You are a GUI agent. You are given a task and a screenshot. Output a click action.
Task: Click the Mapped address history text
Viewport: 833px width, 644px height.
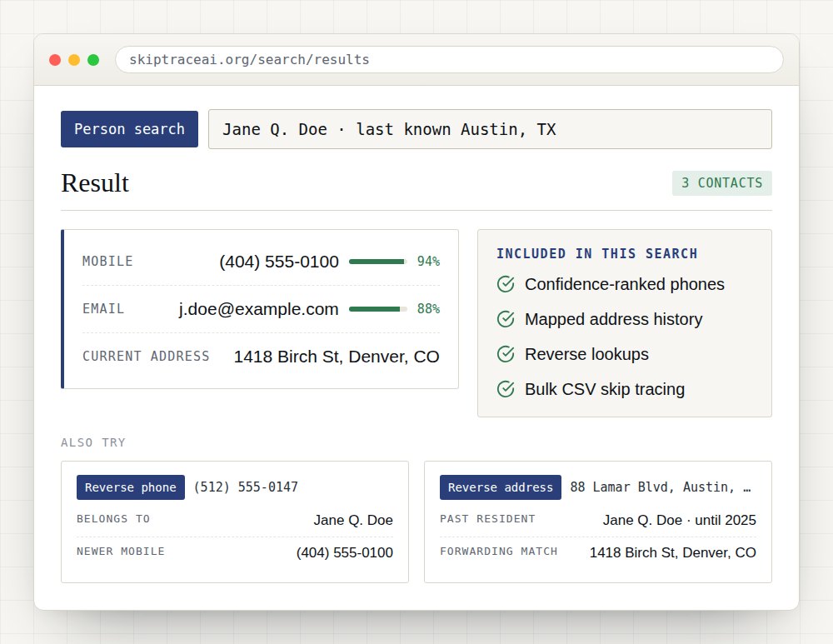613,319
